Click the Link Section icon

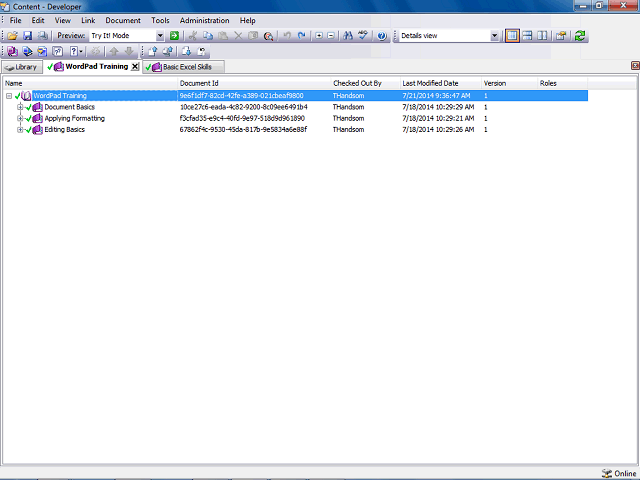pyautogui.click(x=27, y=51)
